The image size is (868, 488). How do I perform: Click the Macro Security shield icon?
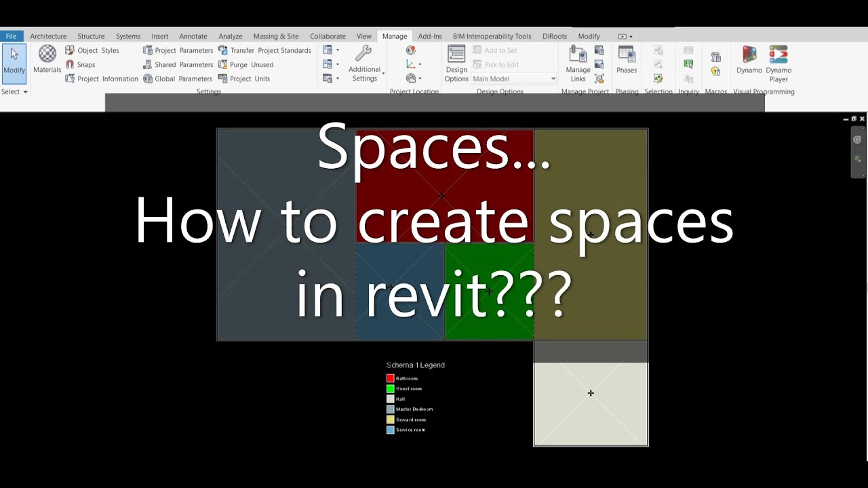[x=715, y=71]
